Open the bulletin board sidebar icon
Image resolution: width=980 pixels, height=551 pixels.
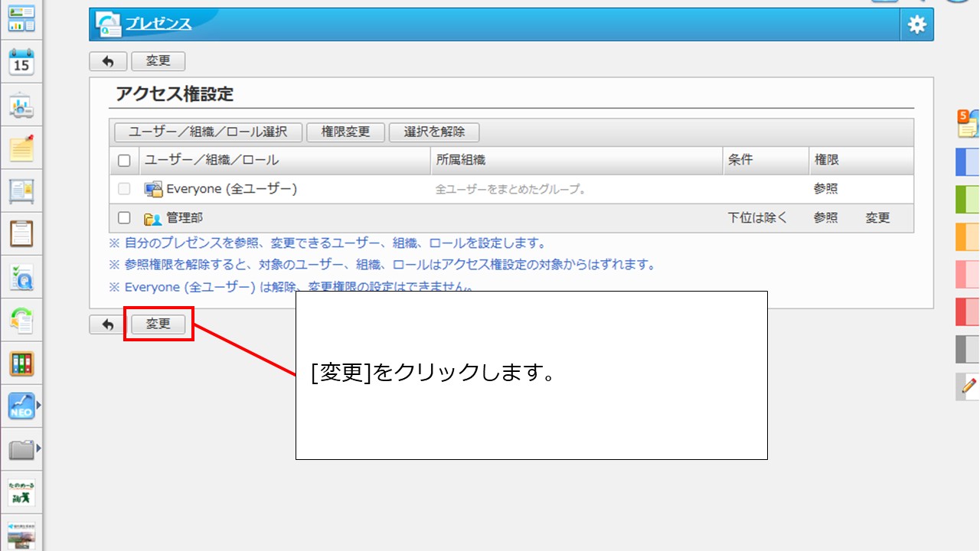[21, 191]
